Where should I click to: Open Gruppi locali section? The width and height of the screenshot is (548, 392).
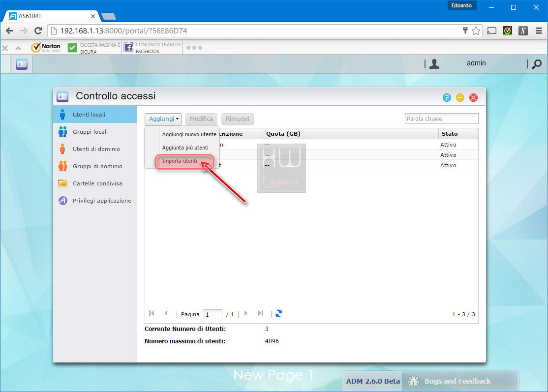(x=95, y=132)
